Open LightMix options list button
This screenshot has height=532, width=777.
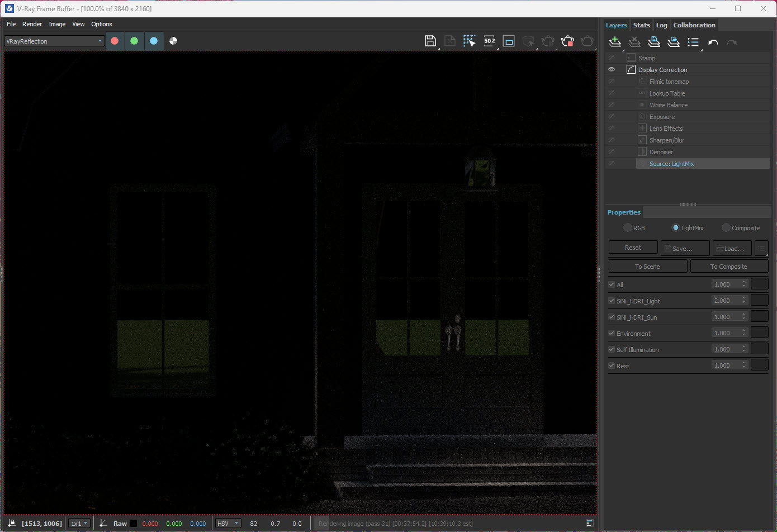[761, 248]
